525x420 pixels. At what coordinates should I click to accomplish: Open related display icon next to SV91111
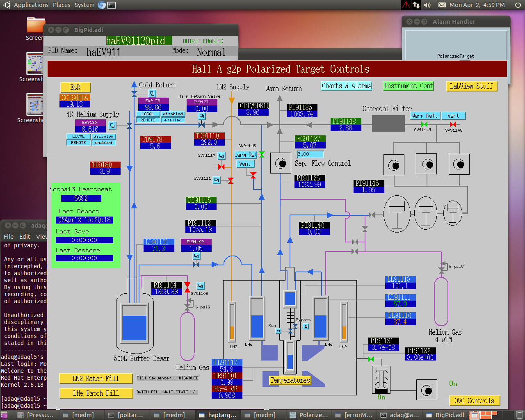(217, 180)
